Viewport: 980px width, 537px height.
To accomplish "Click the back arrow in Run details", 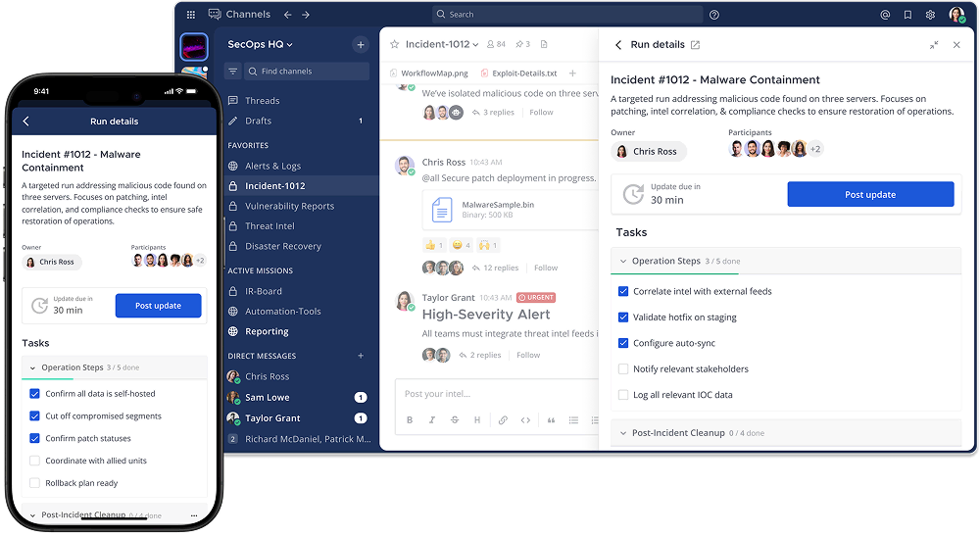I will [x=618, y=45].
